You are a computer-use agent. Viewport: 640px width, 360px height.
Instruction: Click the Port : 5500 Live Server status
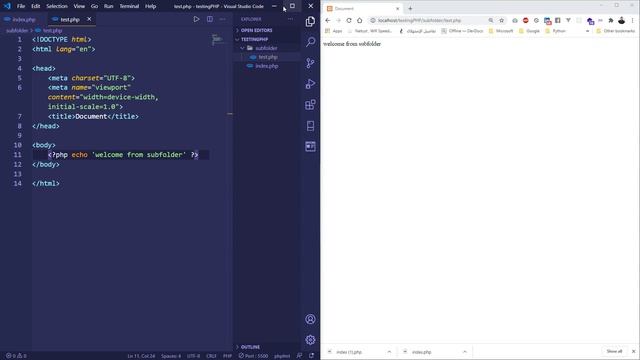253,356
